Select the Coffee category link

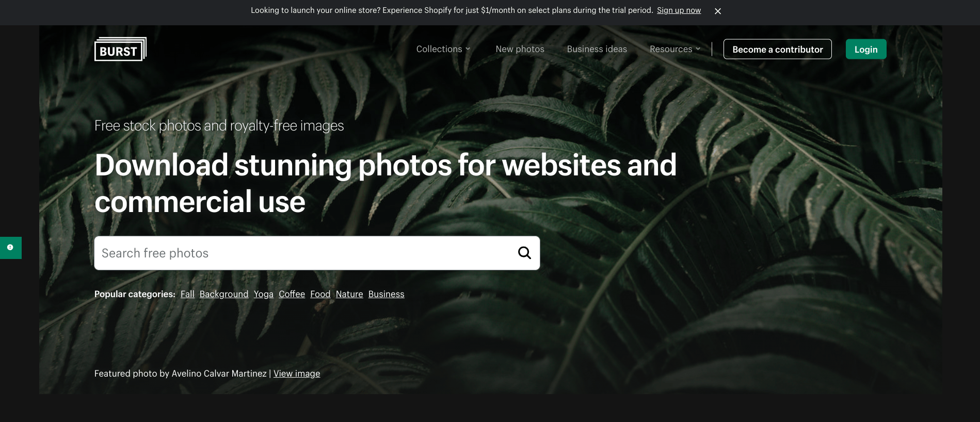coord(292,294)
